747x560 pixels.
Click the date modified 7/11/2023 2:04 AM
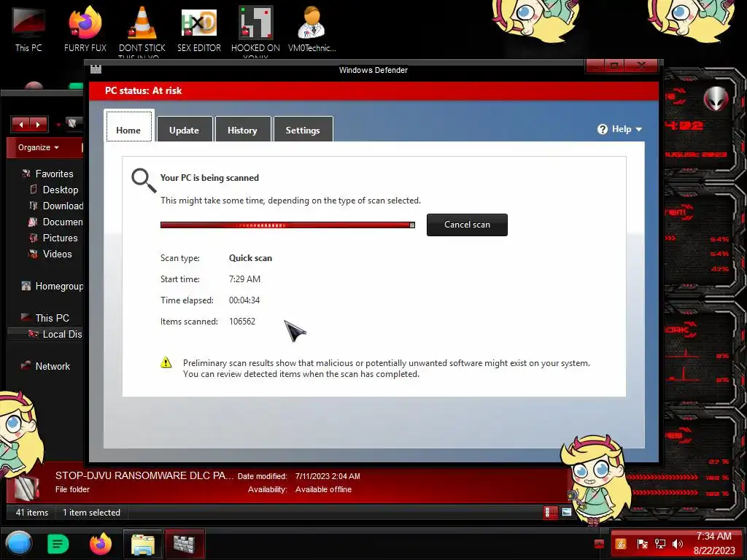328,476
